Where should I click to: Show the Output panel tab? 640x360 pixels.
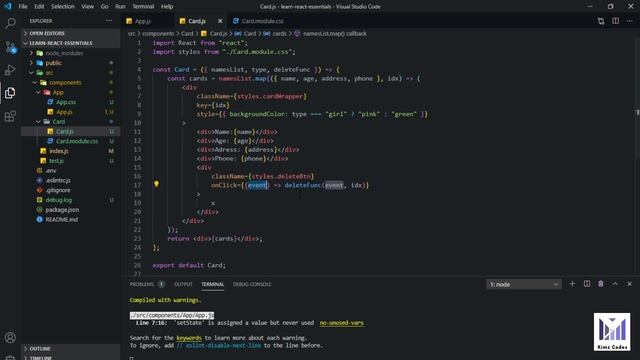(183, 284)
